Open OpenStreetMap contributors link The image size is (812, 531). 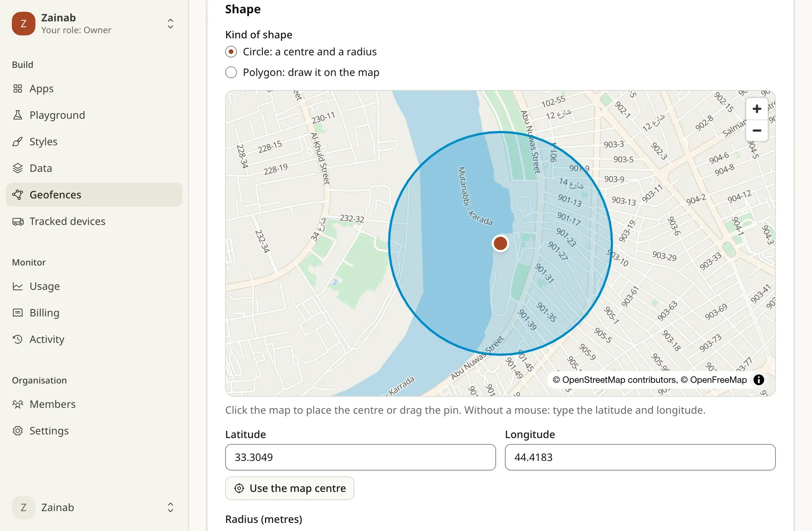tap(615, 380)
